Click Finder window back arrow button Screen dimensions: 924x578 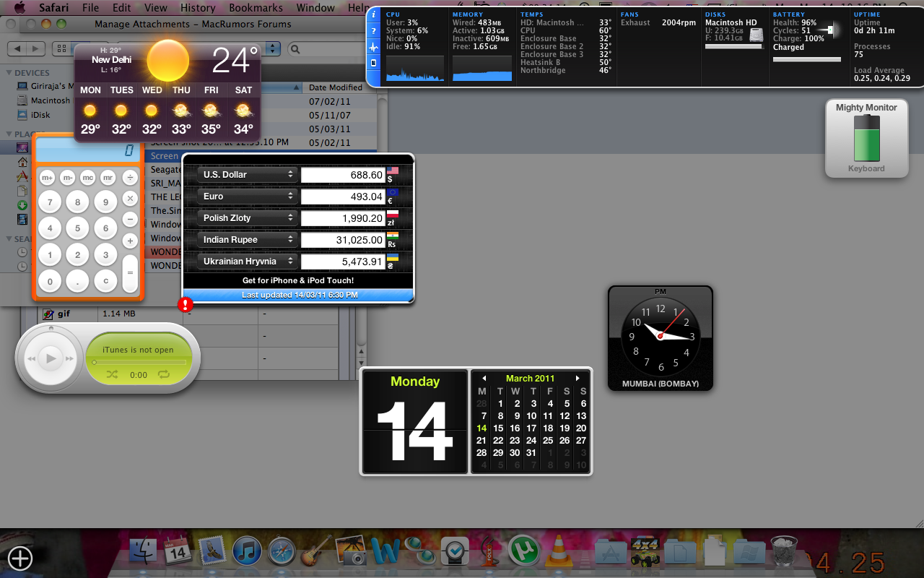tap(18, 49)
